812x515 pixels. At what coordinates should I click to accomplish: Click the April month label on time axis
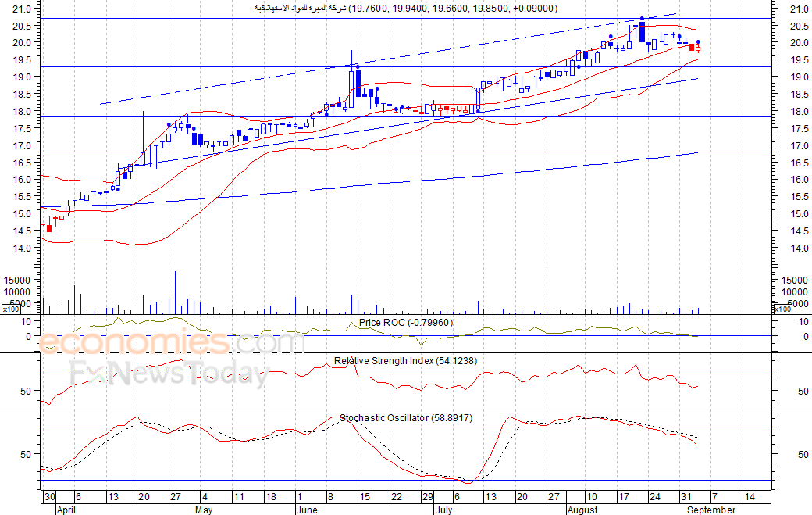(x=66, y=510)
